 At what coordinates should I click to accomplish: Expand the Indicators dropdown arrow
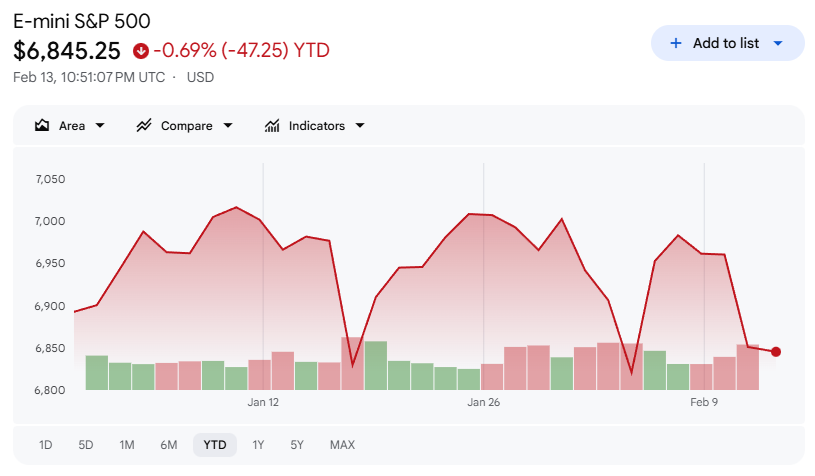(x=360, y=126)
